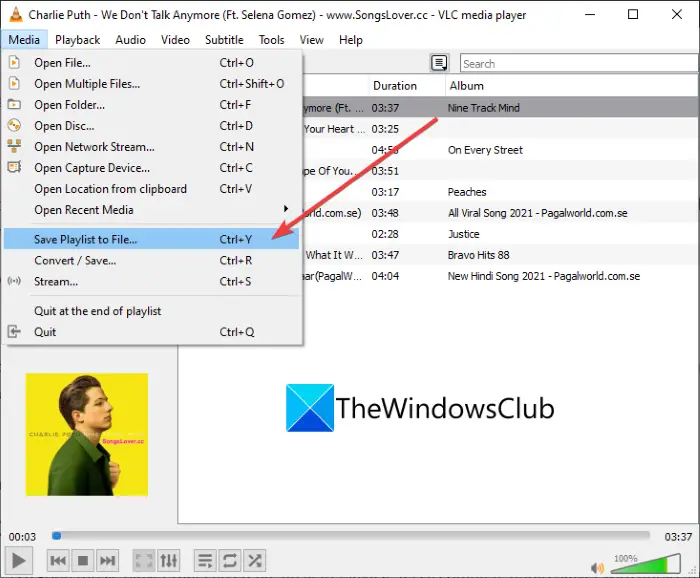Show extended settings equalizer button
This screenshot has height=578, width=700.
[169, 561]
